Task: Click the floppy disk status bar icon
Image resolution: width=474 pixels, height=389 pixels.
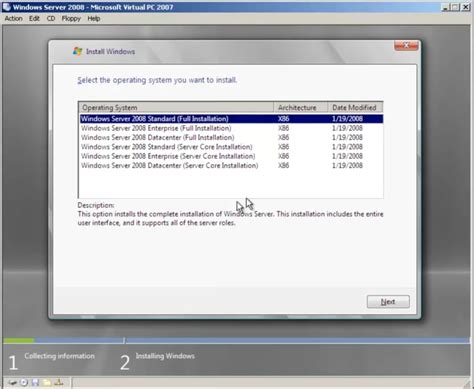Action: click(35, 382)
